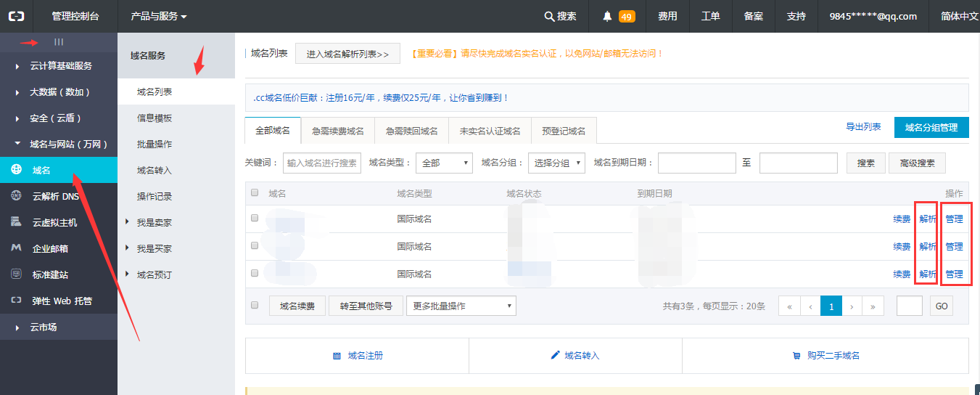Expand 我是卖家 submenu

[176, 222]
